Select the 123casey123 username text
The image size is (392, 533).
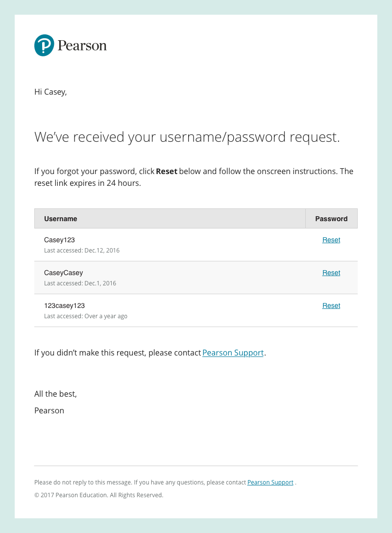coord(64,305)
